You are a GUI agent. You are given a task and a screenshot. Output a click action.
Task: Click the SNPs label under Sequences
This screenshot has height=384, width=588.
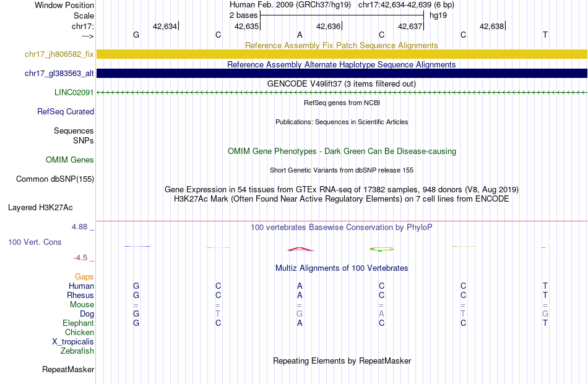84,140
